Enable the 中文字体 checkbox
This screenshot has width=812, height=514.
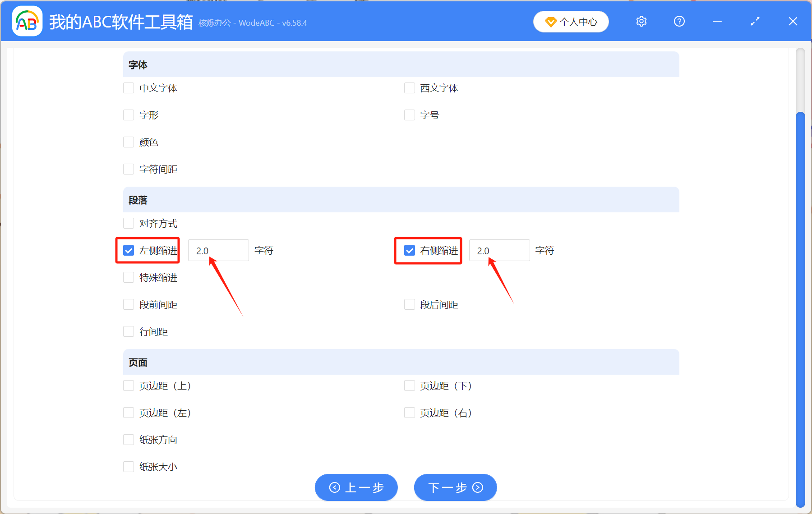pos(129,88)
